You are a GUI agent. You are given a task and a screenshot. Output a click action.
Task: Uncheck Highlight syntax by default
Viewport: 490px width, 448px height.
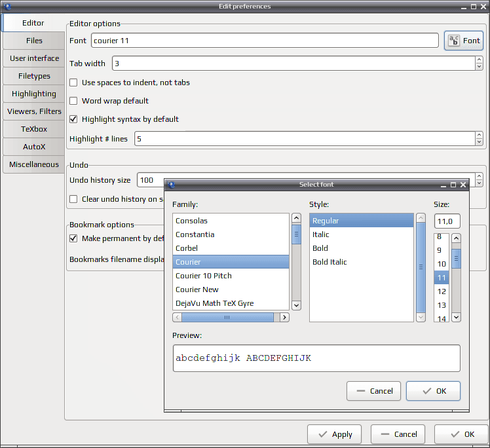pos(73,119)
